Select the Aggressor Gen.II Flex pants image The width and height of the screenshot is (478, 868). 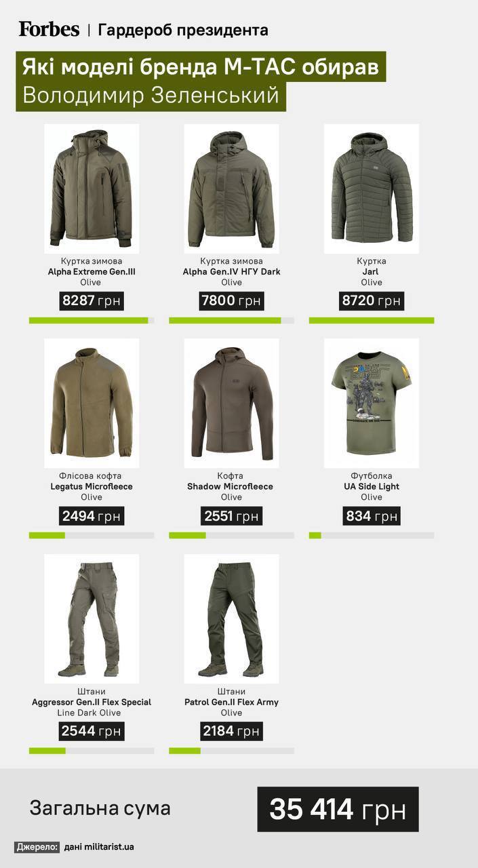coord(92,618)
